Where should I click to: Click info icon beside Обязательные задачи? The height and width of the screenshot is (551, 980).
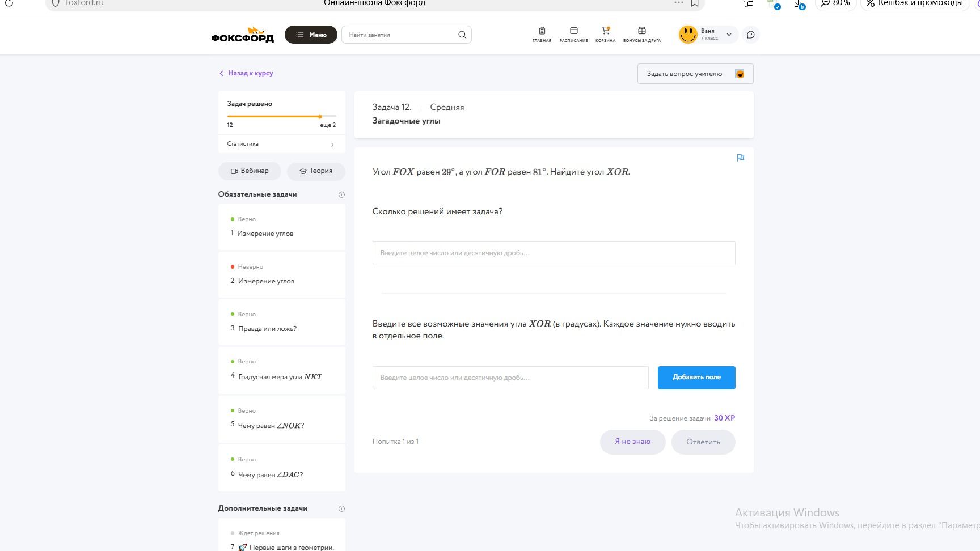click(x=341, y=194)
